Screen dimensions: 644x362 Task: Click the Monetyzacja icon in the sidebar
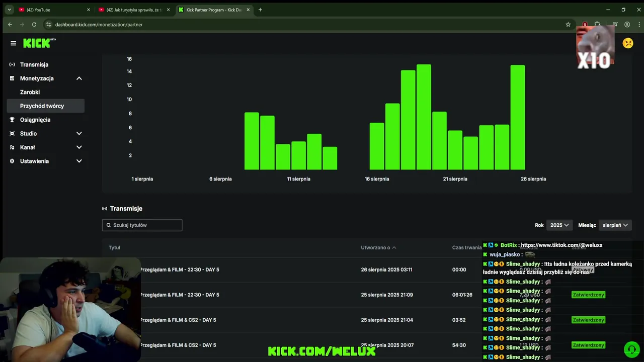point(12,78)
